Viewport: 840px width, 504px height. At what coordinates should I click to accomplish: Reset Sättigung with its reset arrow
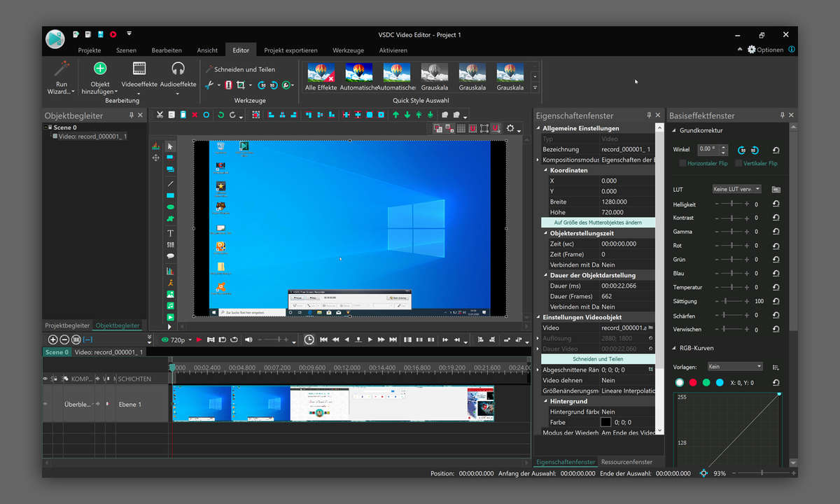tap(776, 301)
